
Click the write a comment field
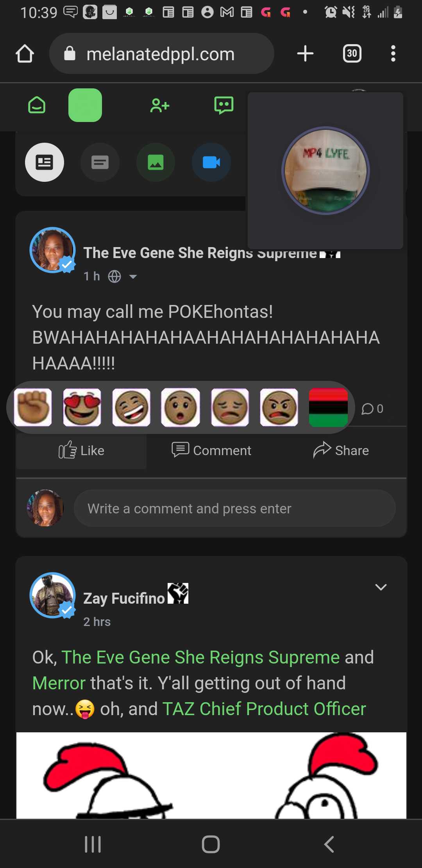tap(234, 508)
